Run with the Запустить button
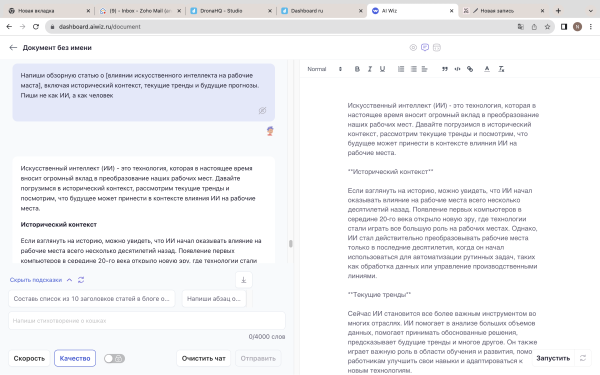The width and height of the screenshot is (600, 375). pos(553,358)
